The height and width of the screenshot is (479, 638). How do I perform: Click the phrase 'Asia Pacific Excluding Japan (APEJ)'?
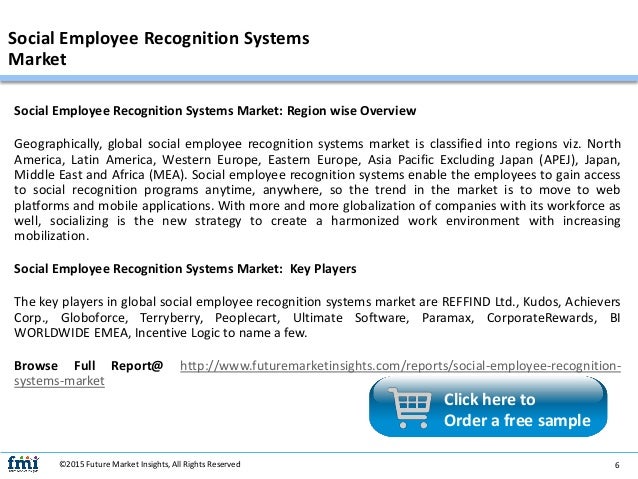tap(472, 160)
